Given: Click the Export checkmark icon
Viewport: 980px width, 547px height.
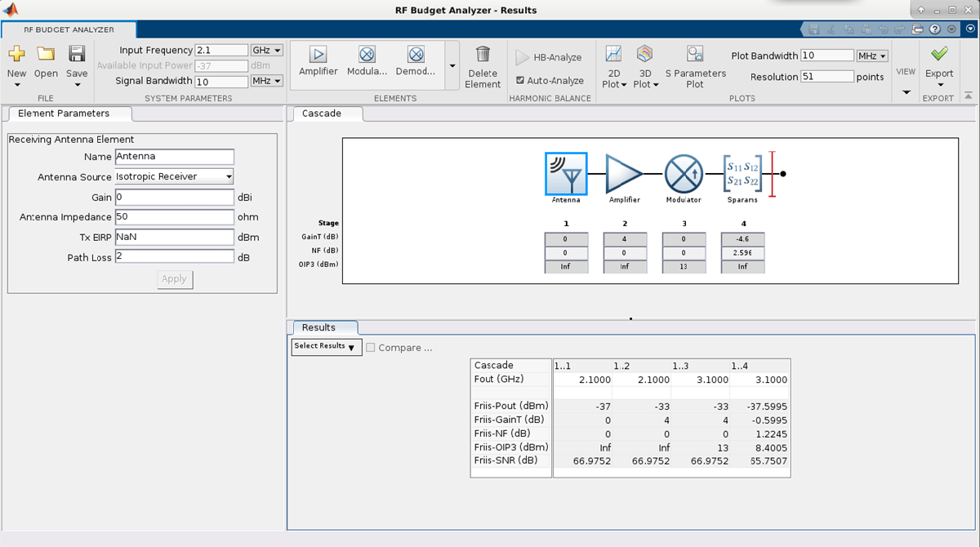Looking at the screenshot, I should 939,54.
